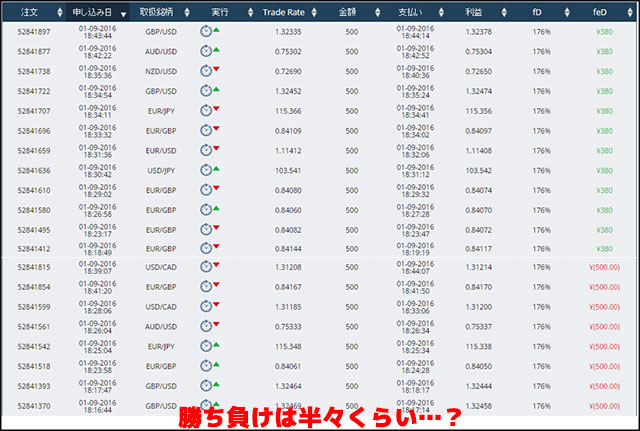Click clock icon in order 52841738 row
This screenshot has width=640, height=431.
pyautogui.click(x=206, y=71)
